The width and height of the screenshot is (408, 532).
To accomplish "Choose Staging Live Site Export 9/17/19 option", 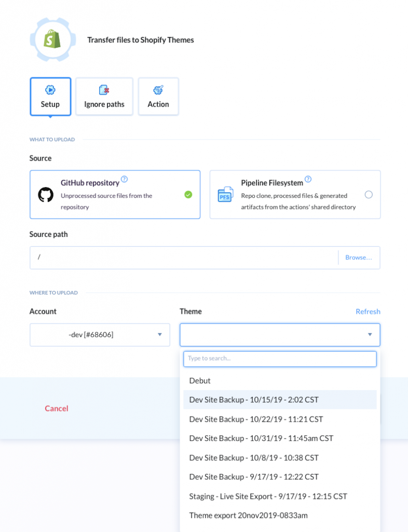I will coord(280,497).
